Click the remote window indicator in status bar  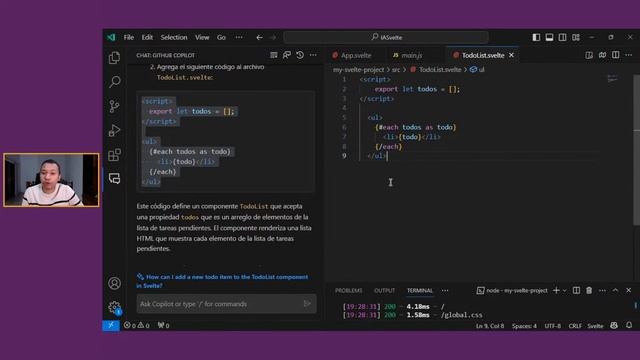tap(111, 325)
